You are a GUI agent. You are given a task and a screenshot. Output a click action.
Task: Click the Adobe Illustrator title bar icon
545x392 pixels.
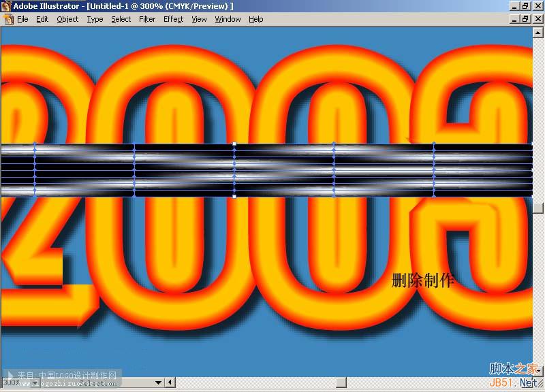pyautogui.click(x=6, y=6)
